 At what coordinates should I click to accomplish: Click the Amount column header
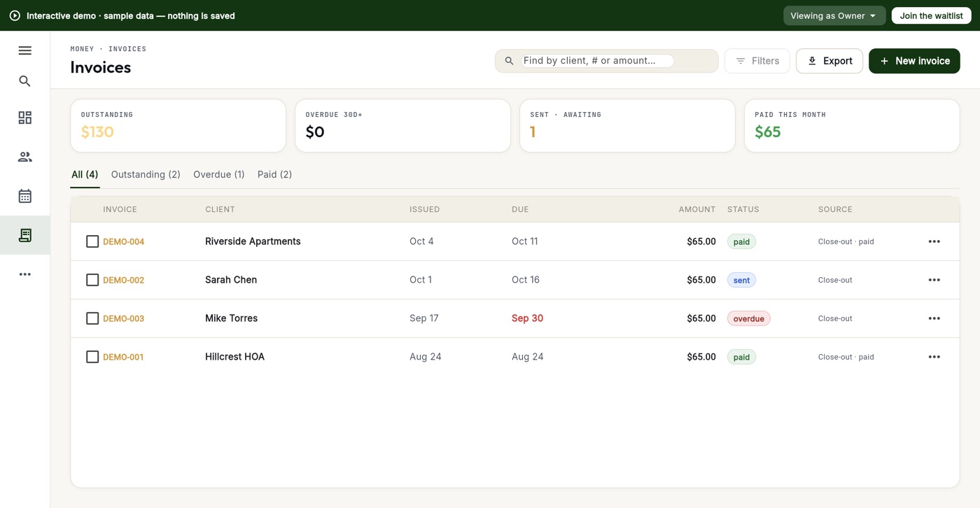tap(697, 209)
